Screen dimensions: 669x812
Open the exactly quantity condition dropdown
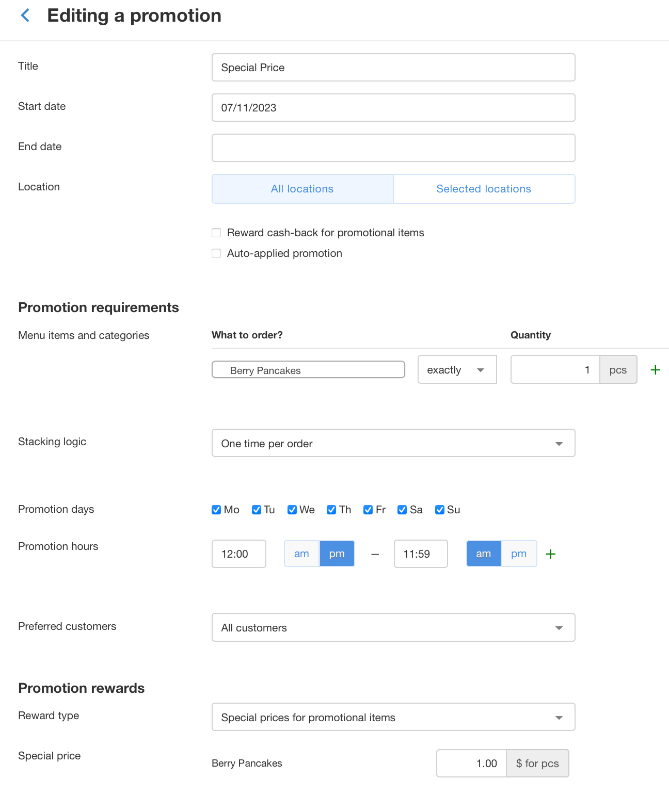[457, 370]
